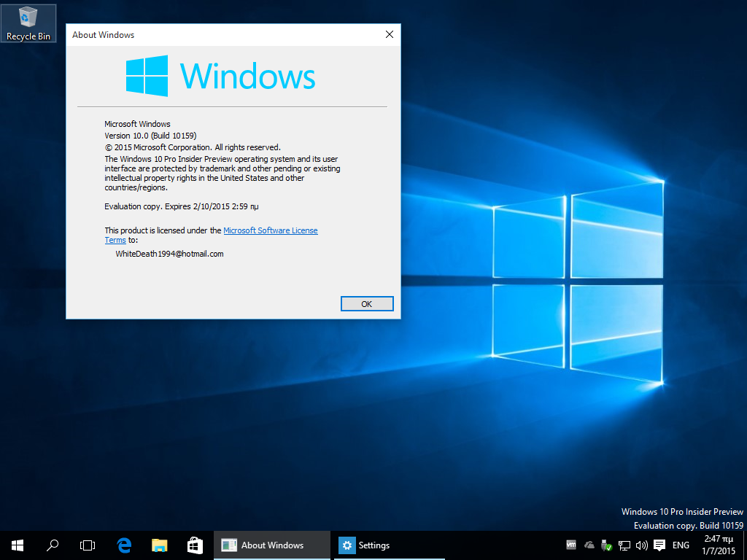Click the OneDrive cloud tray icon

pos(589,545)
